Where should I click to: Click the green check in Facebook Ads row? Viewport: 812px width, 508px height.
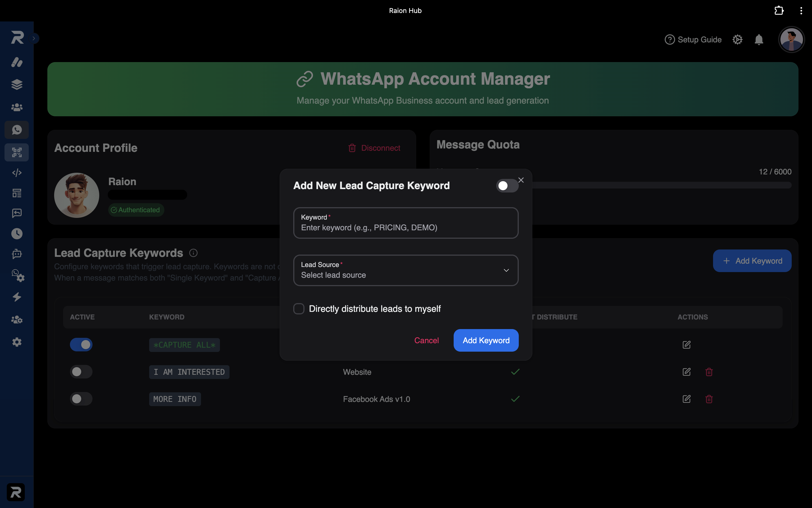coord(515,399)
